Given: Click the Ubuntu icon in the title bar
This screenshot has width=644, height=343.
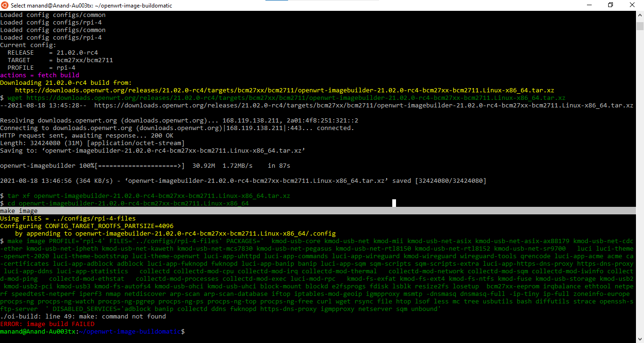Looking at the screenshot, I should coord(5,5).
